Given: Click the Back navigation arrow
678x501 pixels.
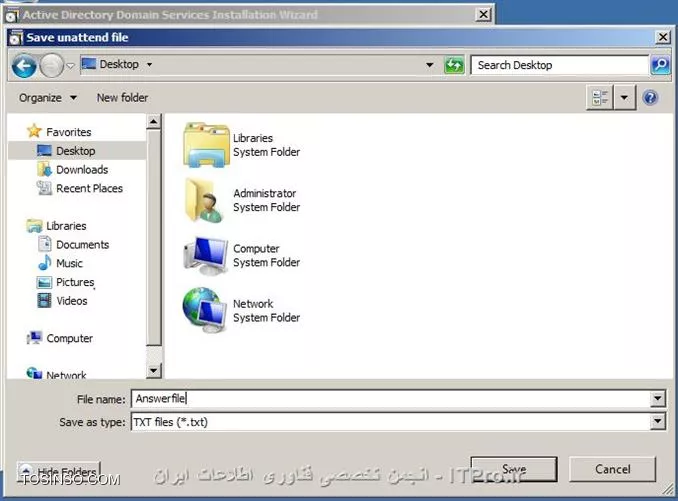Looking at the screenshot, I should [x=24, y=66].
